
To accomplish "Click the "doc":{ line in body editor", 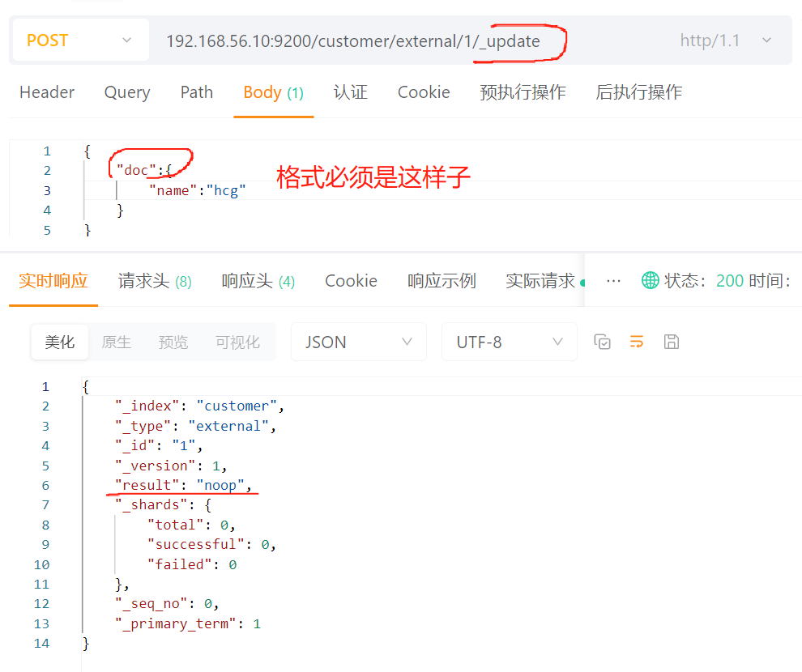I will point(143,170).
